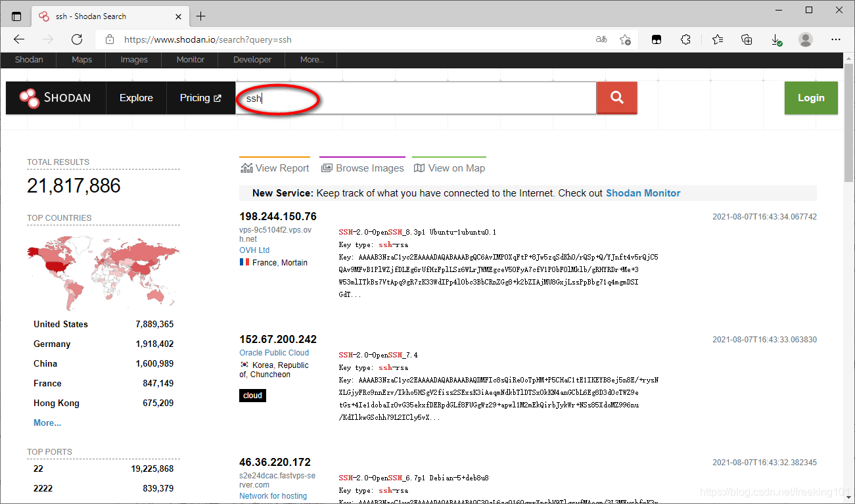Open the Shodan top menu item
855x504 pixels.
coord(29,60)
